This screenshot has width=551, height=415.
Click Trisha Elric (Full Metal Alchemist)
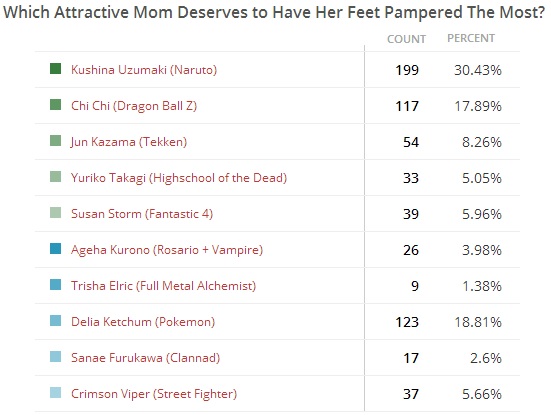[x=163, y=286]
